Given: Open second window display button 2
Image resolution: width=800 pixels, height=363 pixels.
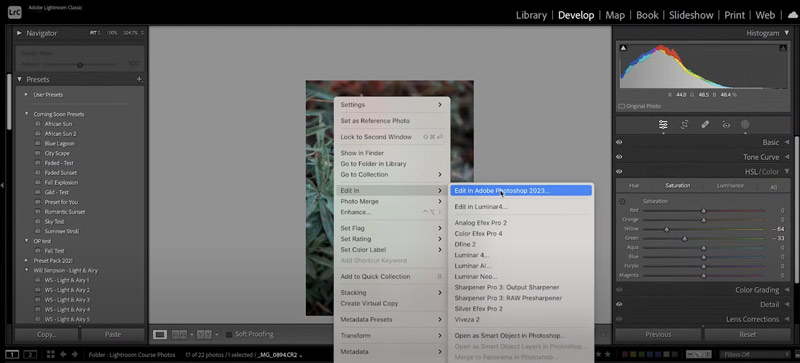Looking at the screenshot, I should click(x=30, y=354).
